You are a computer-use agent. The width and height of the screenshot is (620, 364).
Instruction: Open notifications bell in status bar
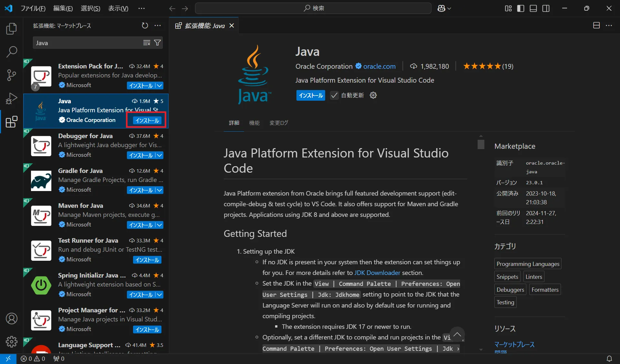(x=609, y=359)
